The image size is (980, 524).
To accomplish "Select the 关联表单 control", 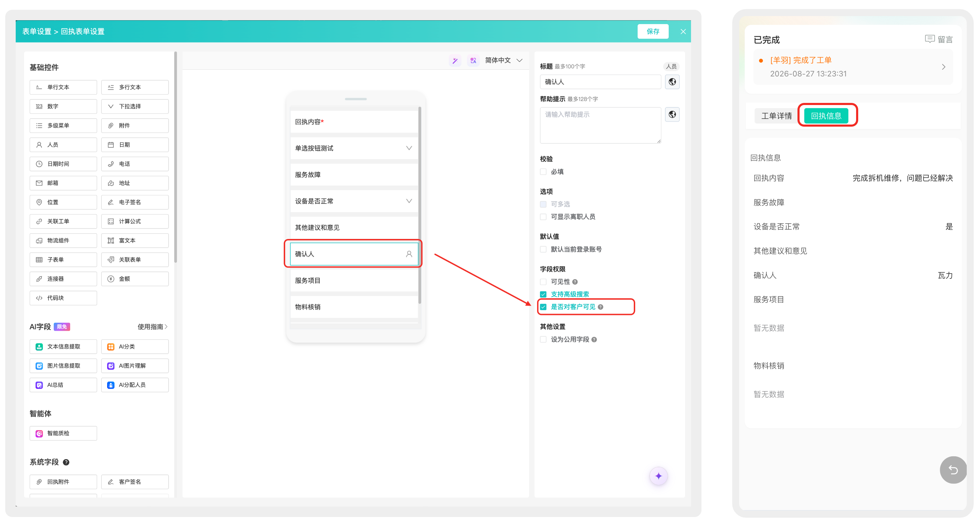I will click(135, 260).
